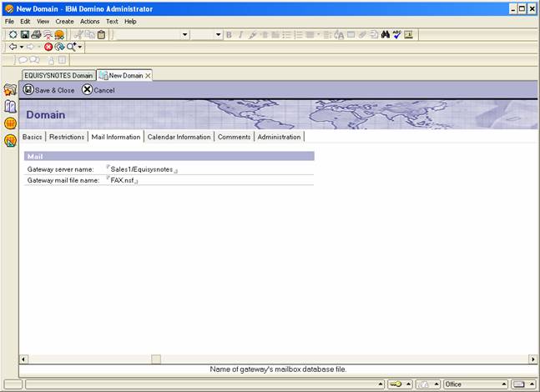Click the keyboard icon in status bar
Image resolution: width=540 pixels, height=392 pixels.
pos(518,384)
